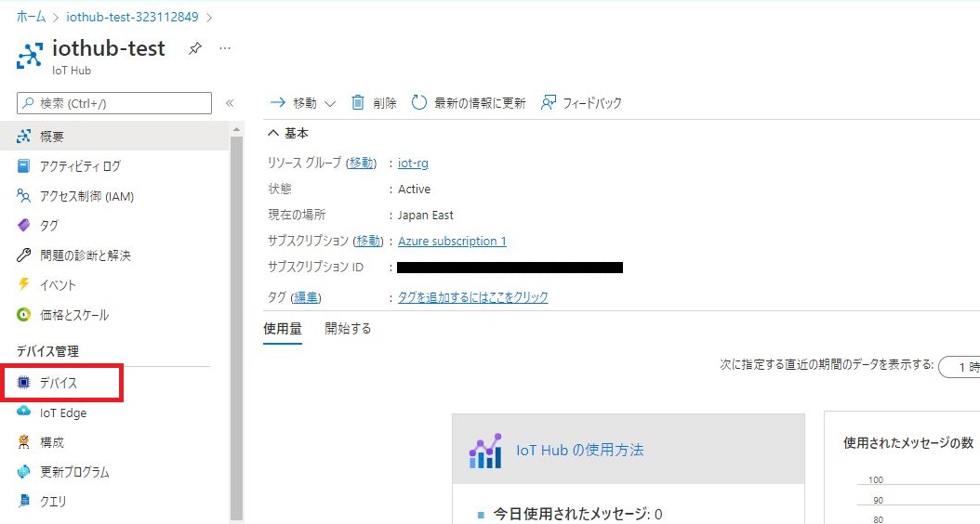Screen dimensions: 980x524
Task: Click the 編集 link beside タグ
Action: [306, 297]
